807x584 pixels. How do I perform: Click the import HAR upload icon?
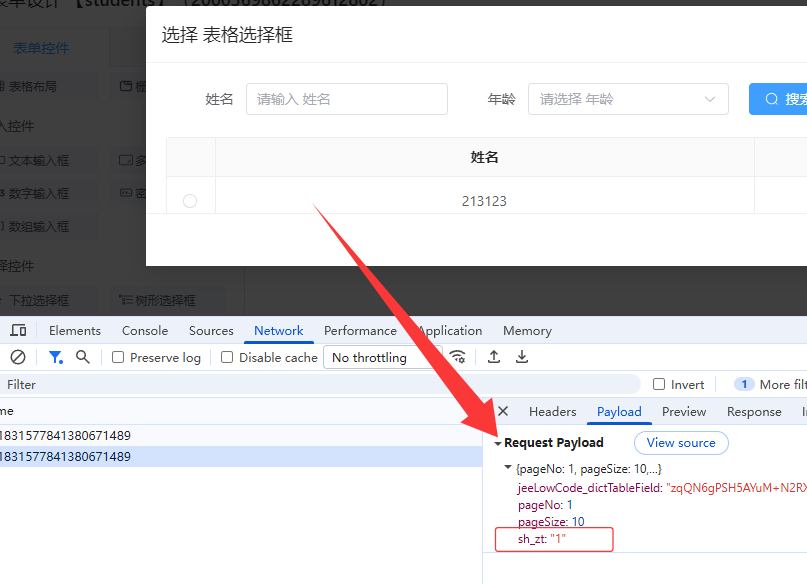coord(494,357)
